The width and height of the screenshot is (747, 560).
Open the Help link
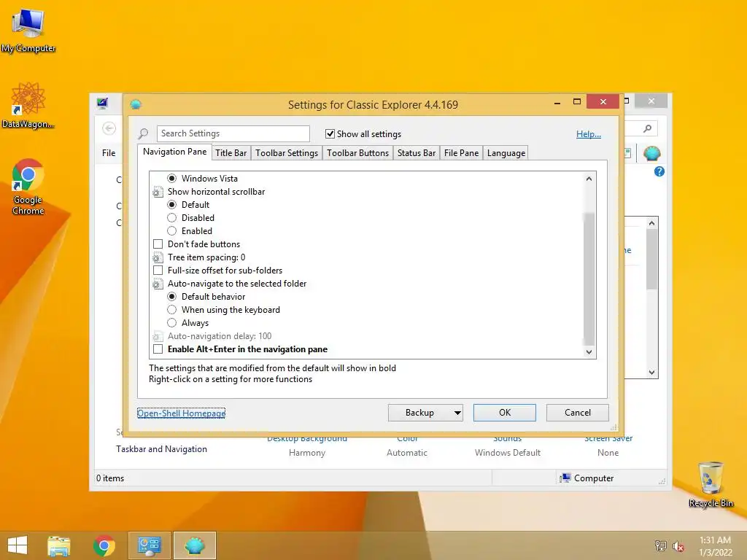pyautogui.click(x=589, y=134)
